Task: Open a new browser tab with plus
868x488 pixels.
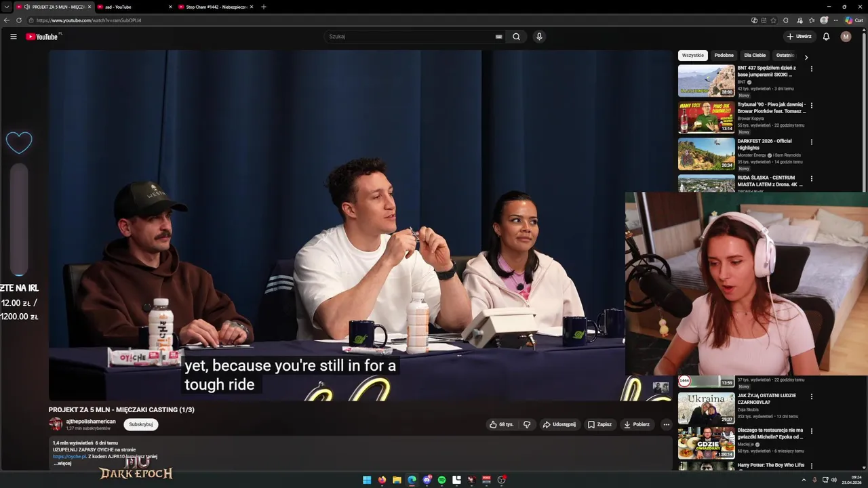Action: click(263, 7)
